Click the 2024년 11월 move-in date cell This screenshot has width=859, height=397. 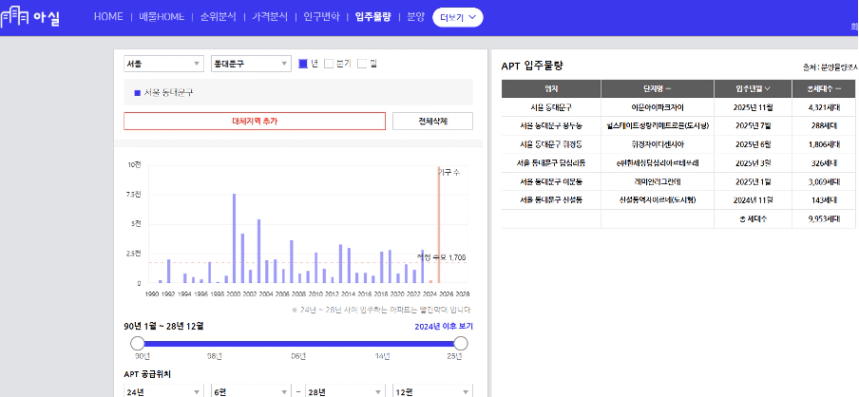coord(753,200)
